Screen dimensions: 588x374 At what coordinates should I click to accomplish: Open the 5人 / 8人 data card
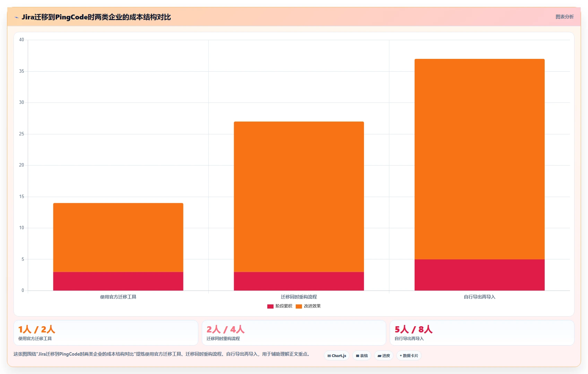pos(482,333)
